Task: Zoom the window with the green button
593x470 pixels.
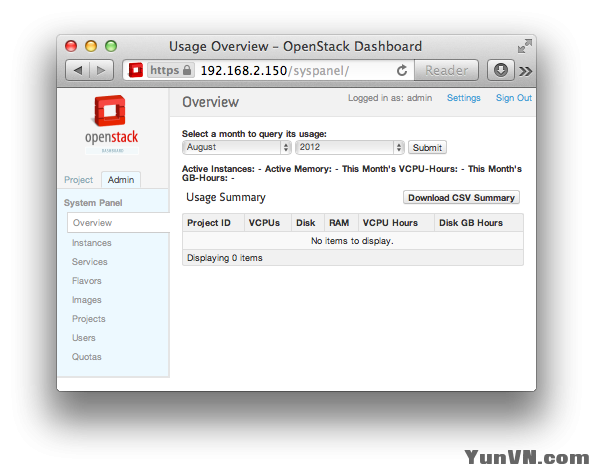Action: pos(111,46)
